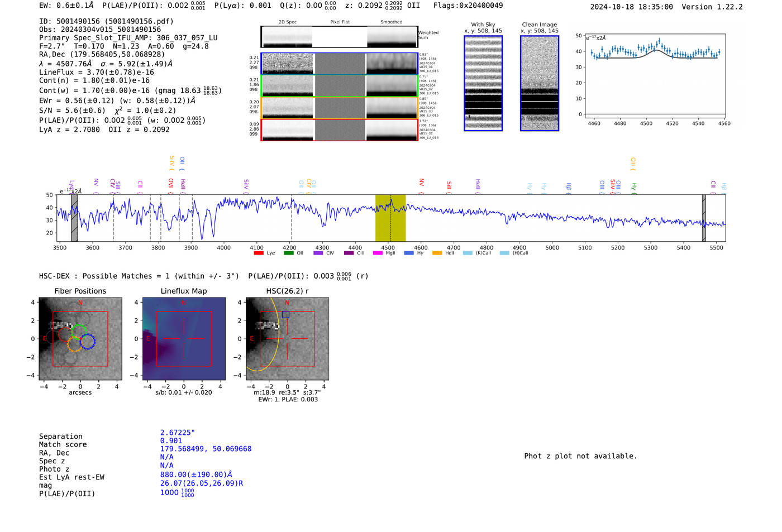The height and width of the screenshot is (532, 782).
Task: Click the green OII legend swatch
Action: coord(289,253)
